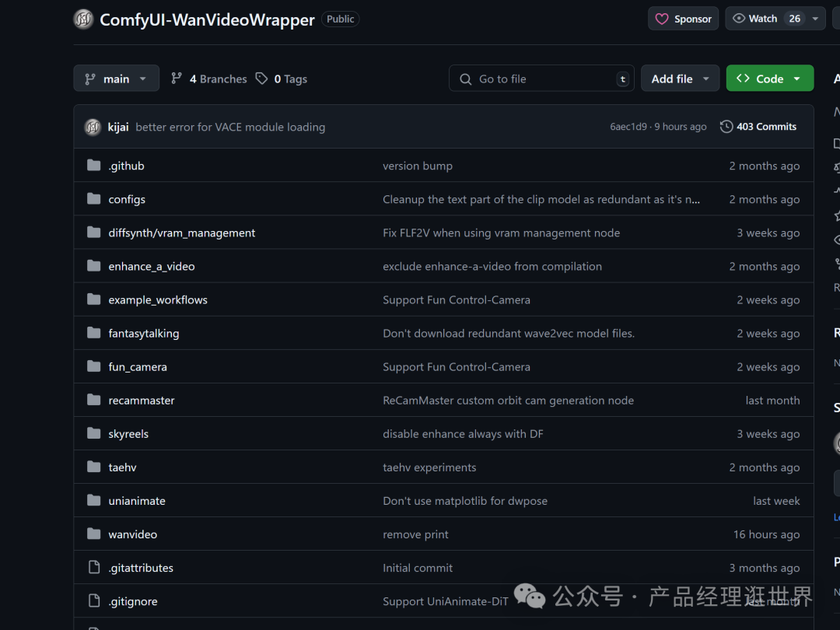Open the 'taehv experiments' commit message
The height and width of the screenshot is (630, 840).
(x=429, y=467)
